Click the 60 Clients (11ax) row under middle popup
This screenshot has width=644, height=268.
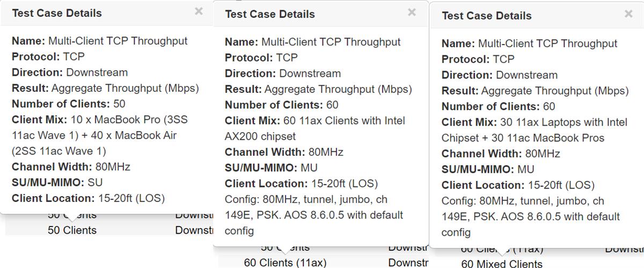(x=285, y=263)
